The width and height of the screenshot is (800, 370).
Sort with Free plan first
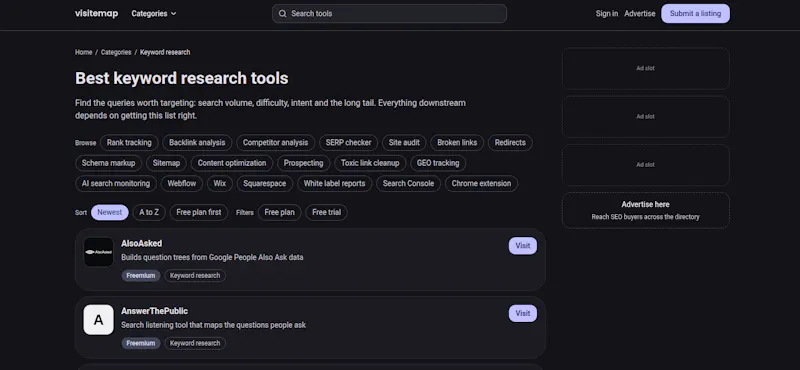coord(199,212)
